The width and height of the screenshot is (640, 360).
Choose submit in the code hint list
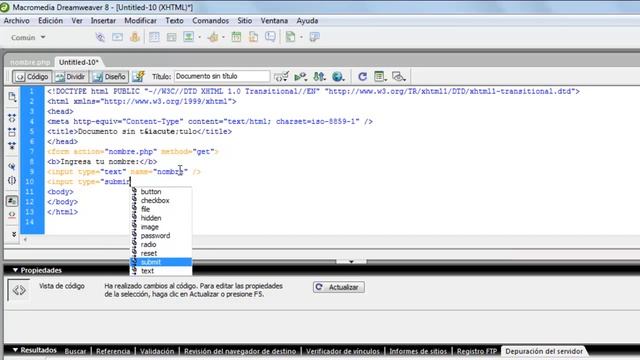coord(161,262)
